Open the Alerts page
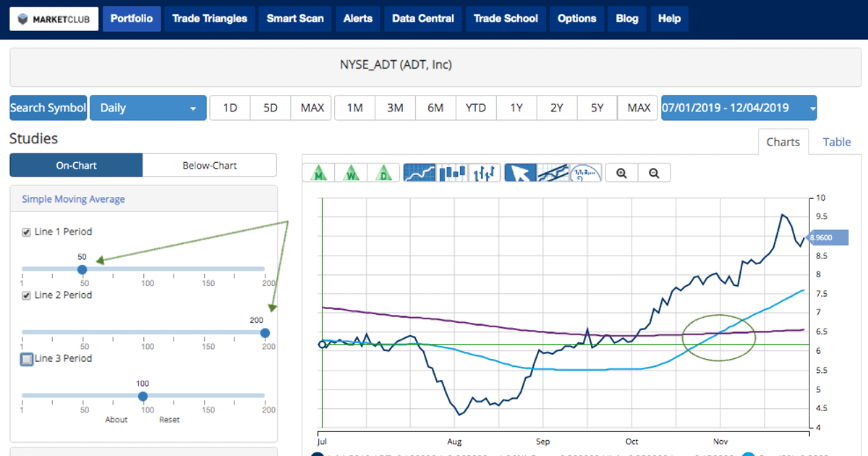Viewport: 868px width, 456px height. (x=358, y=19)
